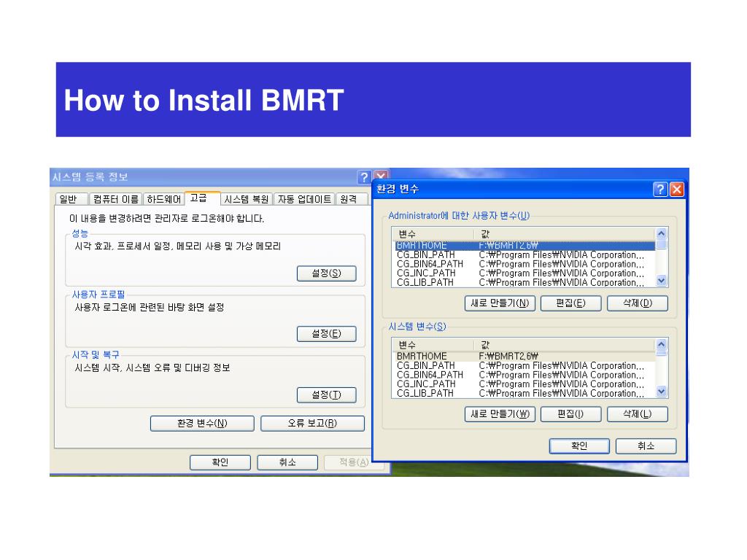Click the 값 column header in system variables
Image resolution: width=747 pixels, height=560 pixels.
pyautogui.click(x=565, y=345)
